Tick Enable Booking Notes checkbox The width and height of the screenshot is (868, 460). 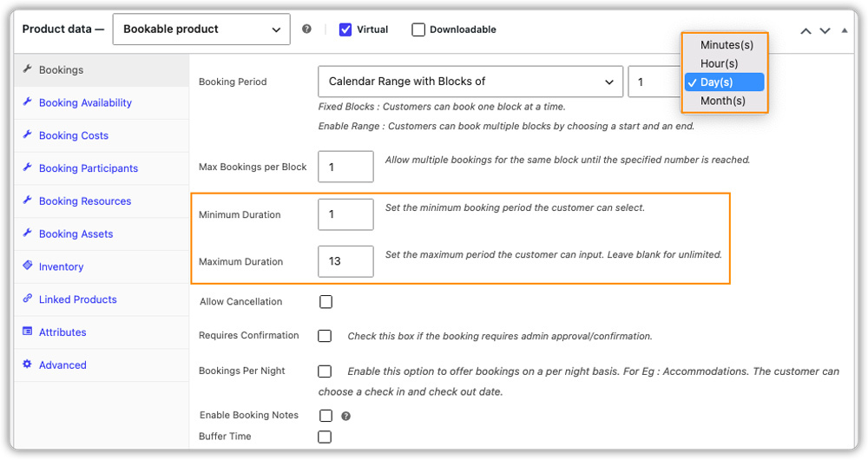326,416
